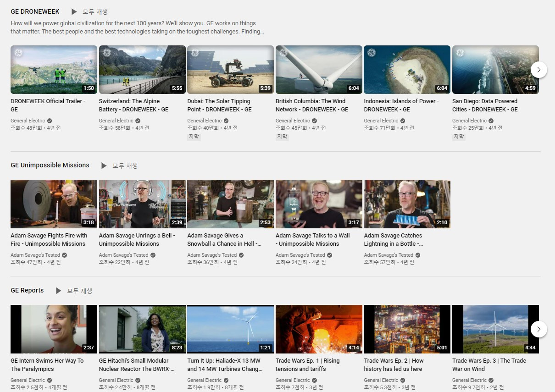This screenshot has height=392, width=555.
Task: Play the British Columbia Wind Network thumbnail
Action: coord(319,70)
